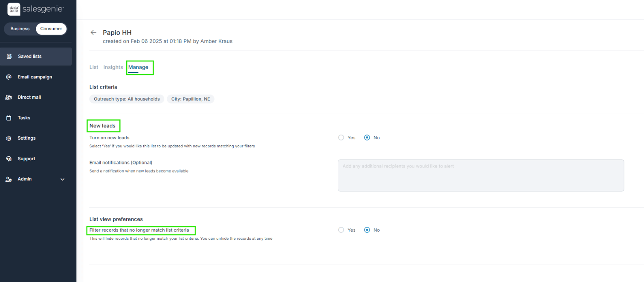Click the back arrow beside Papio HH
This screenshot has width=644, height=282.
93,33
